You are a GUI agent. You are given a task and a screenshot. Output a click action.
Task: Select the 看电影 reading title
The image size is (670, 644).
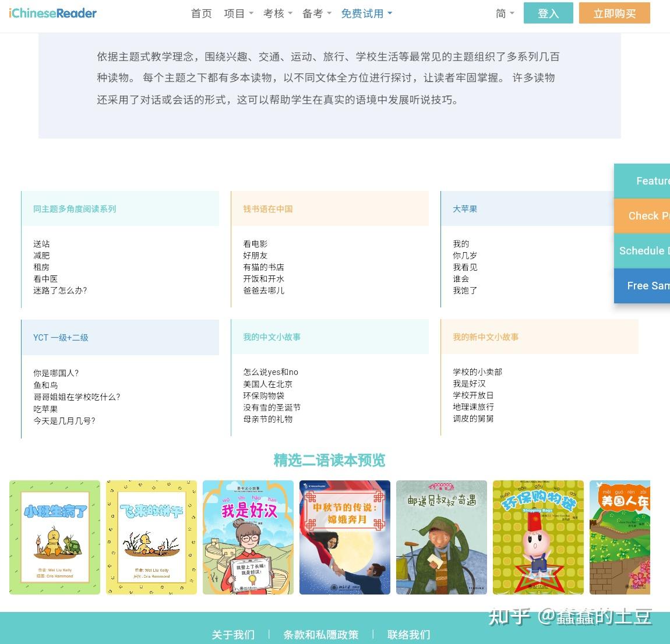pyautogui.click(x=255, y=243)
